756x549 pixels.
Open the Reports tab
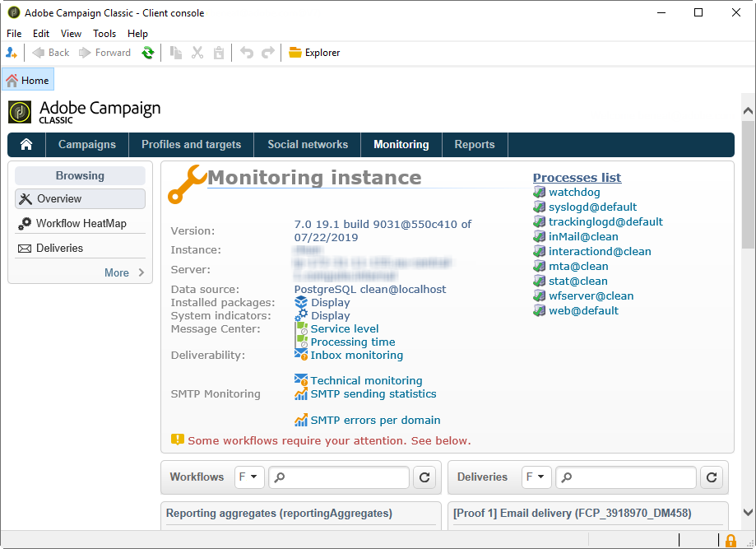[x=475, y=144]
